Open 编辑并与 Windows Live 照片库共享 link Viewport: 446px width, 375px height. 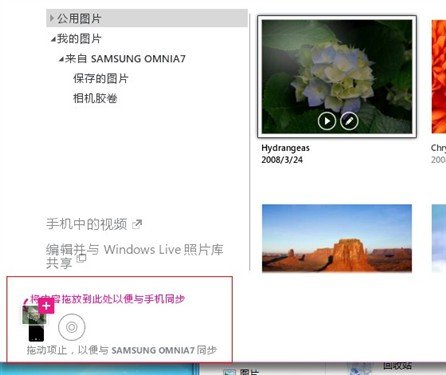(x=135, y=256)
